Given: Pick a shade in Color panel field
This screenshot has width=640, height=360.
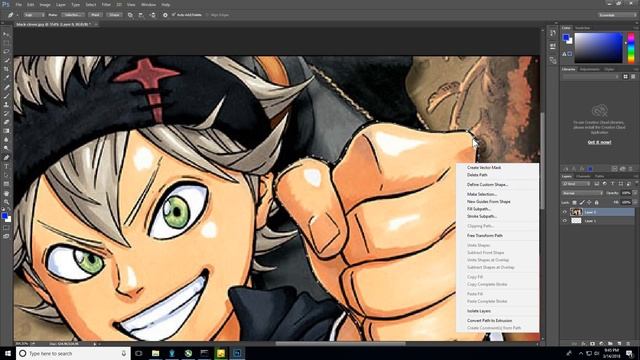Looking at the screenshot, I should point(598,48).
